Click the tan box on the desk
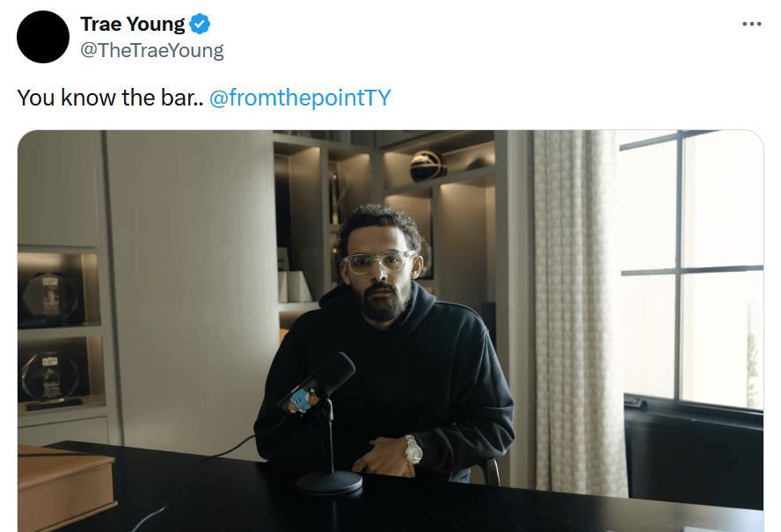This screenshot has height=532, width=781. [x=66, y=486]
